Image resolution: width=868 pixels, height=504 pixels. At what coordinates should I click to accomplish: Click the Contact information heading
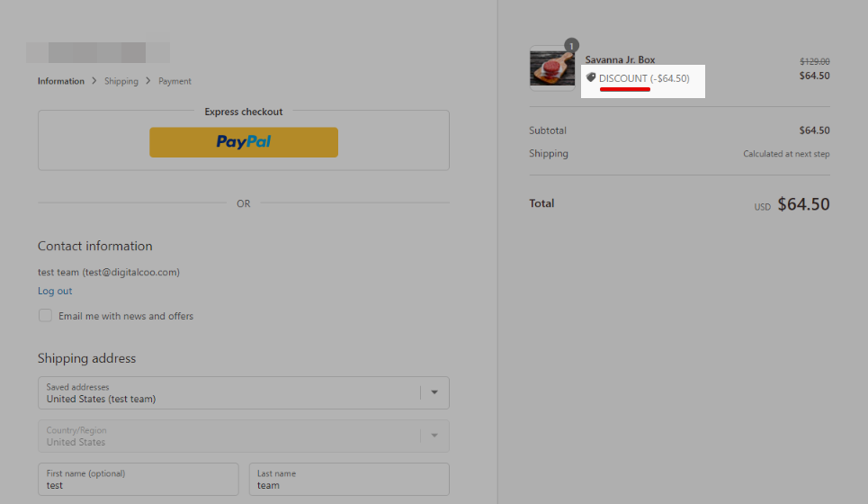pyautogui.click(x=95, y=246)
